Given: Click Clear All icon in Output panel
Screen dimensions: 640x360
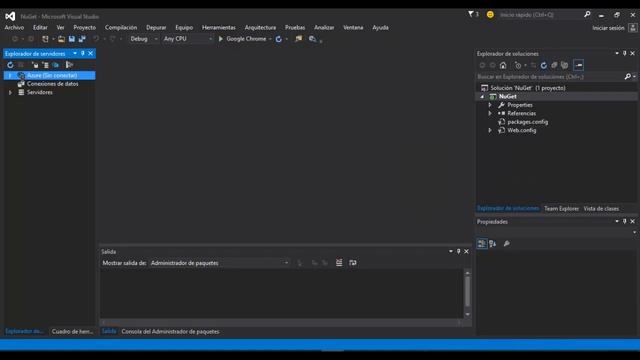Looking at the screenshot, I should click(339, 263).
